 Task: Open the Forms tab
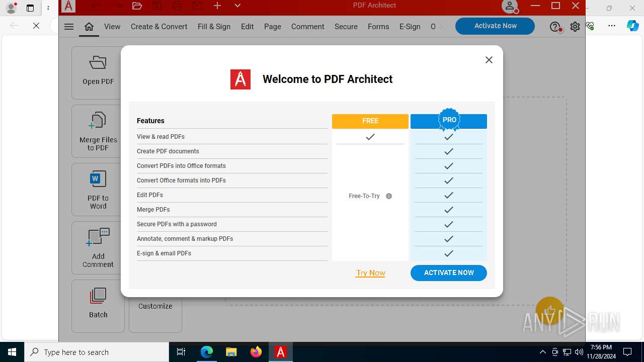pos(378,27)
